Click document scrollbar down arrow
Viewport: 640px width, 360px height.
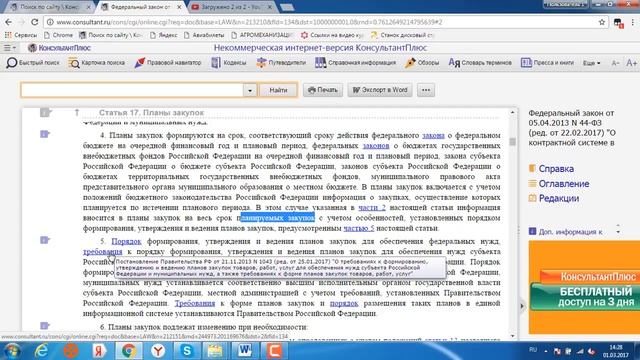[512, 336]
